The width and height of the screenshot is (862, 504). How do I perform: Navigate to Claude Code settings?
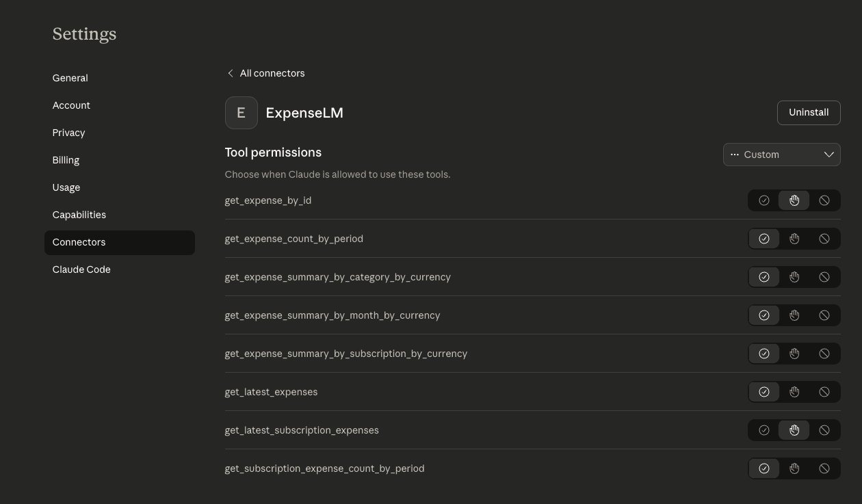[x=81, y=269]
